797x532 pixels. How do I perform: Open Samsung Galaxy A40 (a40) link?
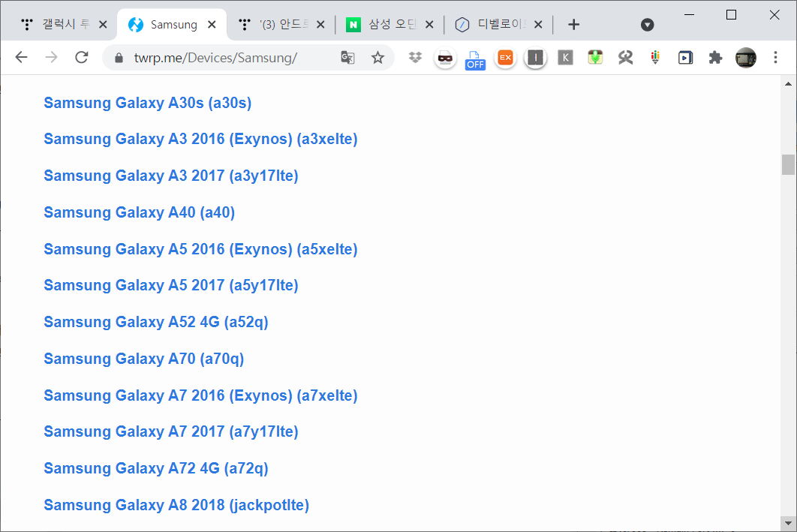(x=140, y=212)
